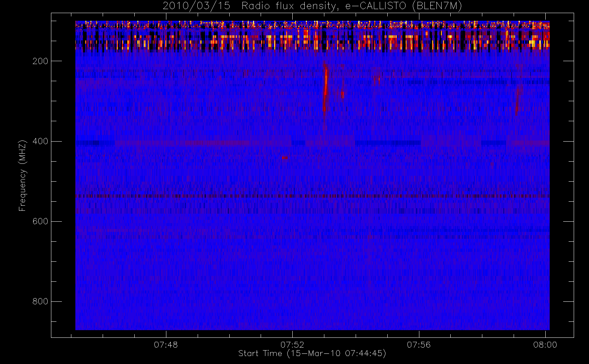Screen dimensions: 589x364
Task: Click the small red dot near 440 MHz
Action: [284, 158]
